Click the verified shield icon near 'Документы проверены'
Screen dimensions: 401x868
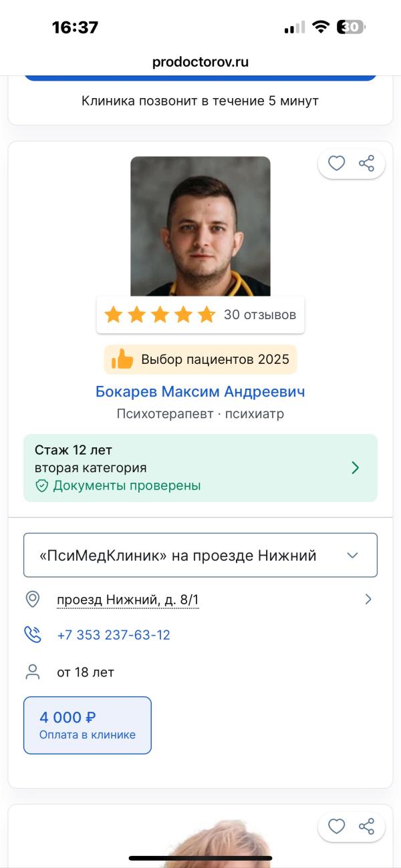click(x=43, y=486)
